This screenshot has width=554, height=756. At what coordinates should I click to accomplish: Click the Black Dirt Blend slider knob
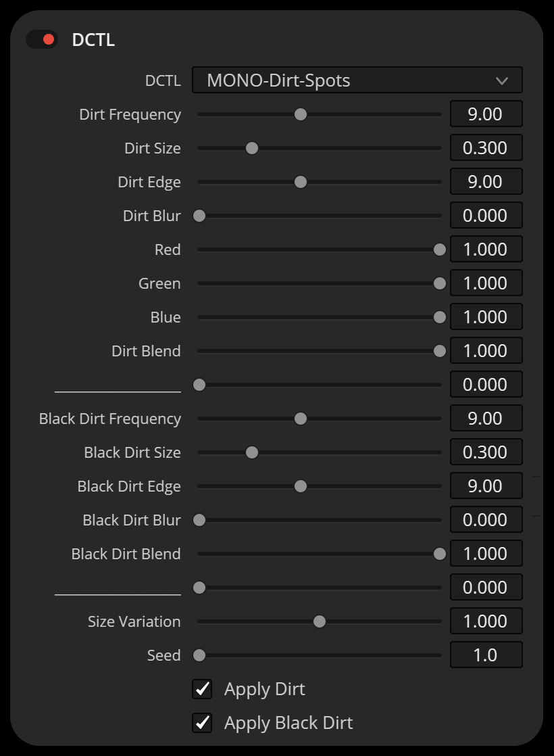pos(440,554)
